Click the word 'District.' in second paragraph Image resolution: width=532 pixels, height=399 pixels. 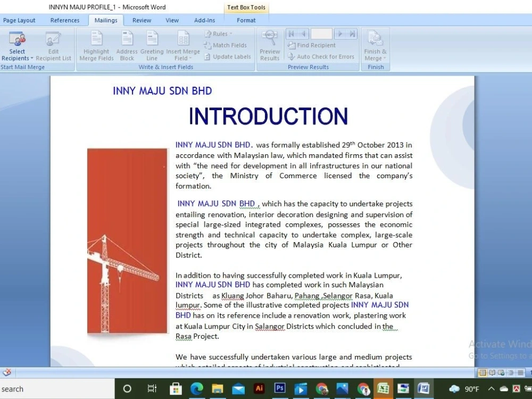click(x=189, y=255)
